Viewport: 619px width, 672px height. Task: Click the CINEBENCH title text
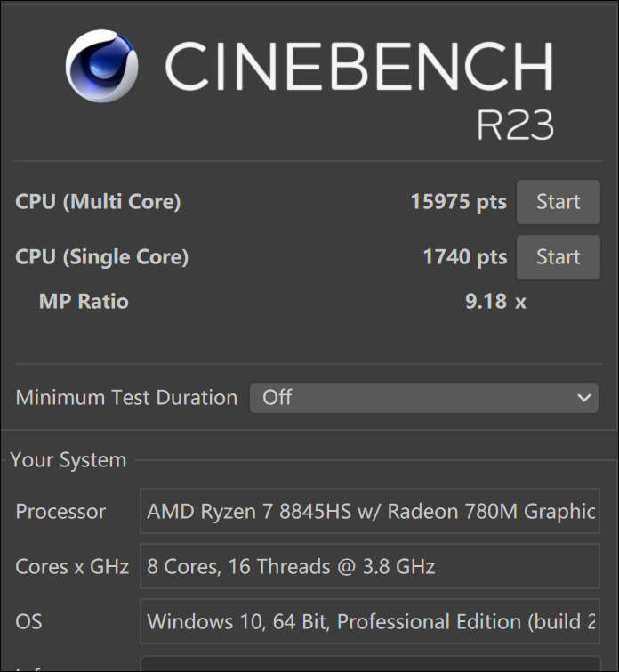pos(358,66)
